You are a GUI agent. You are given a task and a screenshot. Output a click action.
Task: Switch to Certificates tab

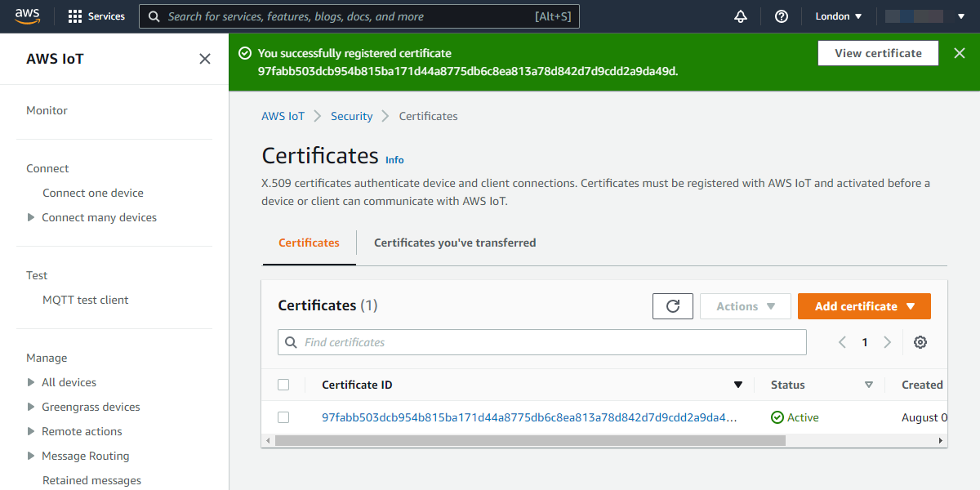click(x=309, y=243)
